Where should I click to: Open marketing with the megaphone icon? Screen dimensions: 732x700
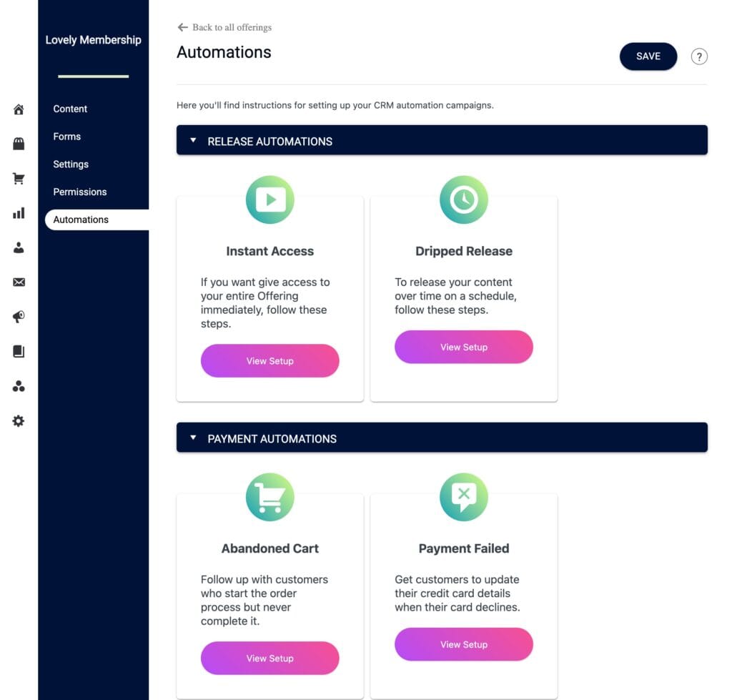18,316
